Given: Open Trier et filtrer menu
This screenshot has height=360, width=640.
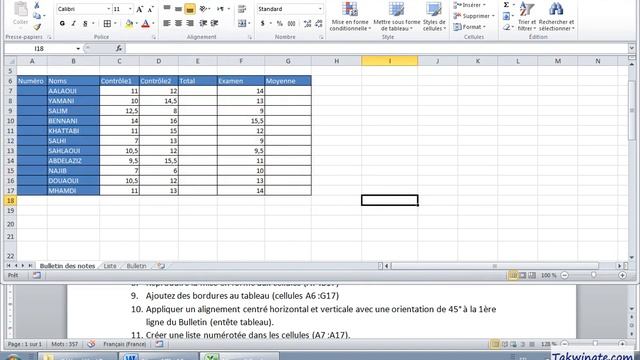Looking at the screenshot, I should pyautogui.click(x=527, y=16).
